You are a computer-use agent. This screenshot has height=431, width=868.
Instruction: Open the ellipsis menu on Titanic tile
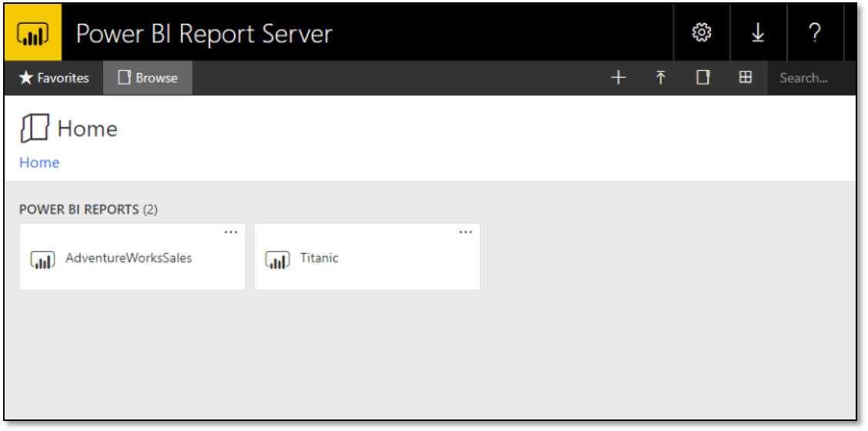click(466, 232)
